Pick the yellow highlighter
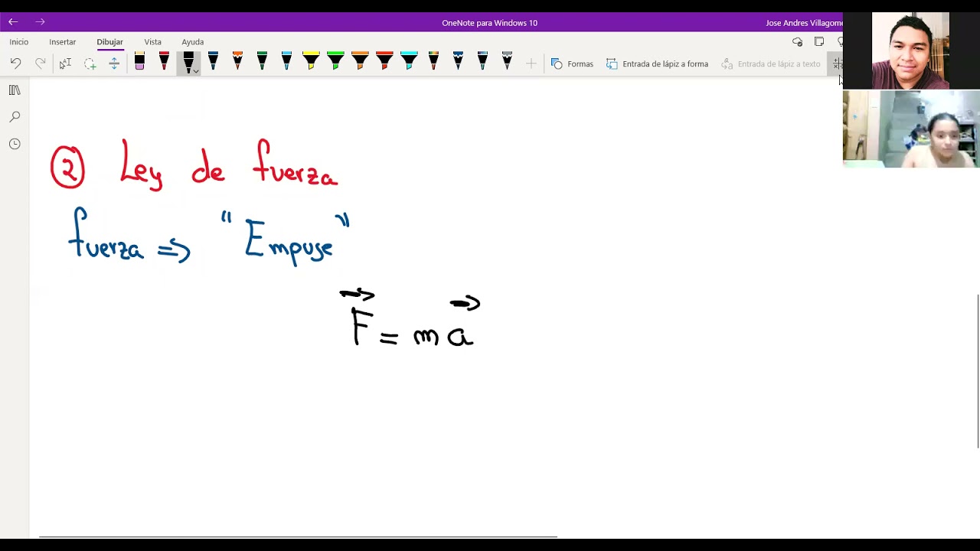Viewport: 980px width, 551px height. tap(311, 62)
